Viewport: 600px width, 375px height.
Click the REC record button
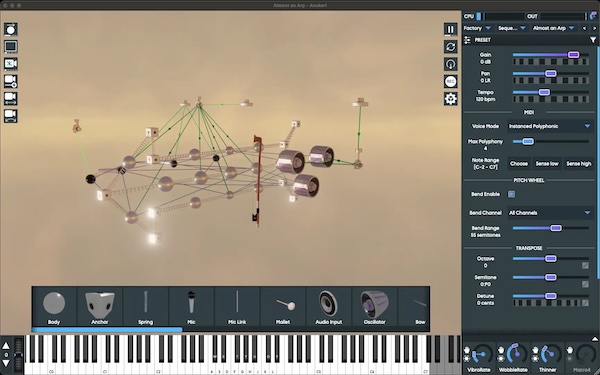coord(451,81)
